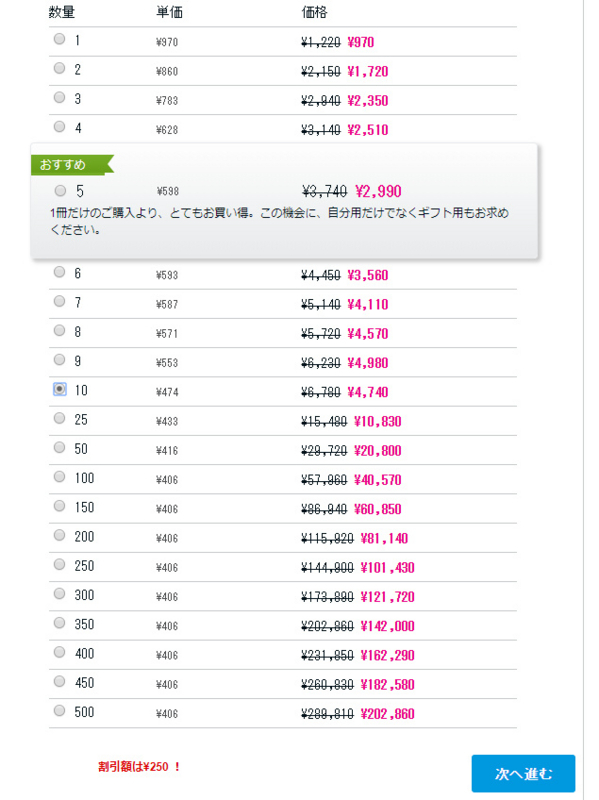Image resolution: width=599 pixels, height=800 pixels.
Task: Pick quantity 400 radio button
Action: [x=60, y=652]
